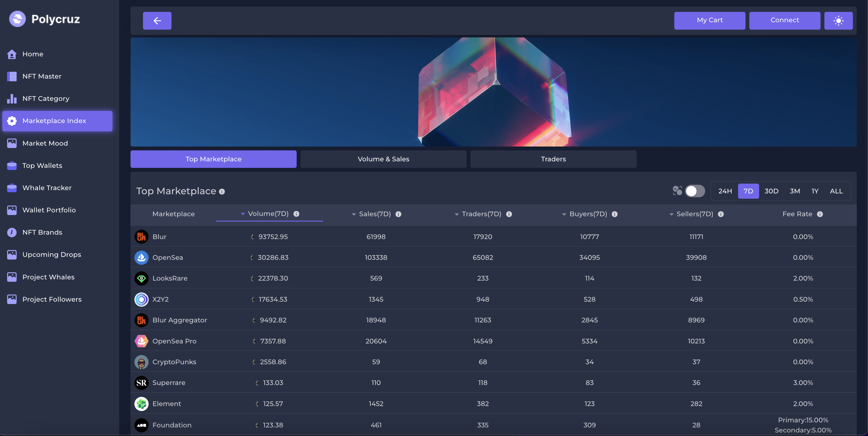Click the CryptoPunks avatar logo
The width and height of the screenshot is (868, 436).
pos(142,362)
